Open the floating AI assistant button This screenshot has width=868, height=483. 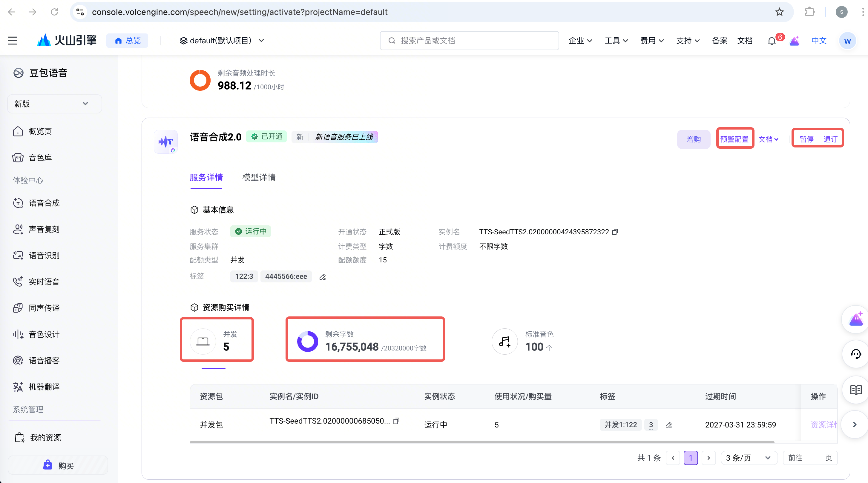click(x=856, y=319)
